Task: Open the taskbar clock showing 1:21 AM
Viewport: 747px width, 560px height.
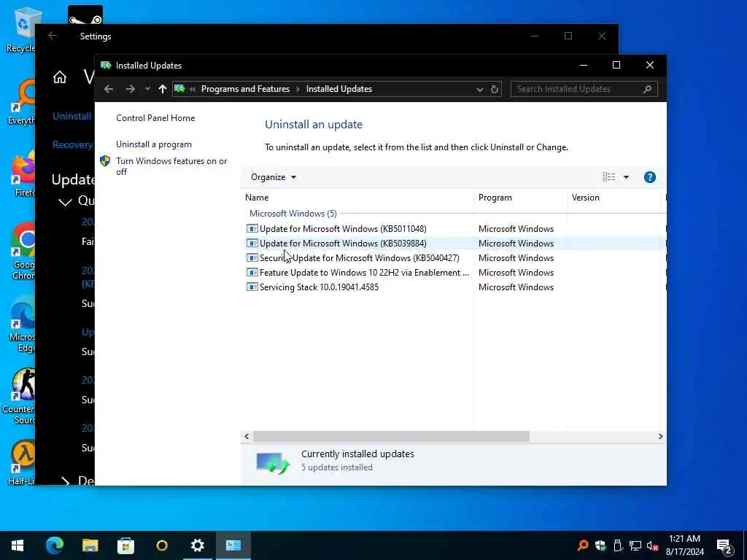Action: coord(684,545)
